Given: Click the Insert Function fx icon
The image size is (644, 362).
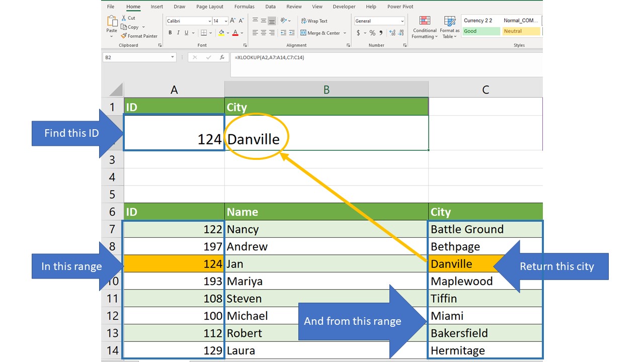Looking at the screenshot, I should pos(222,57).
